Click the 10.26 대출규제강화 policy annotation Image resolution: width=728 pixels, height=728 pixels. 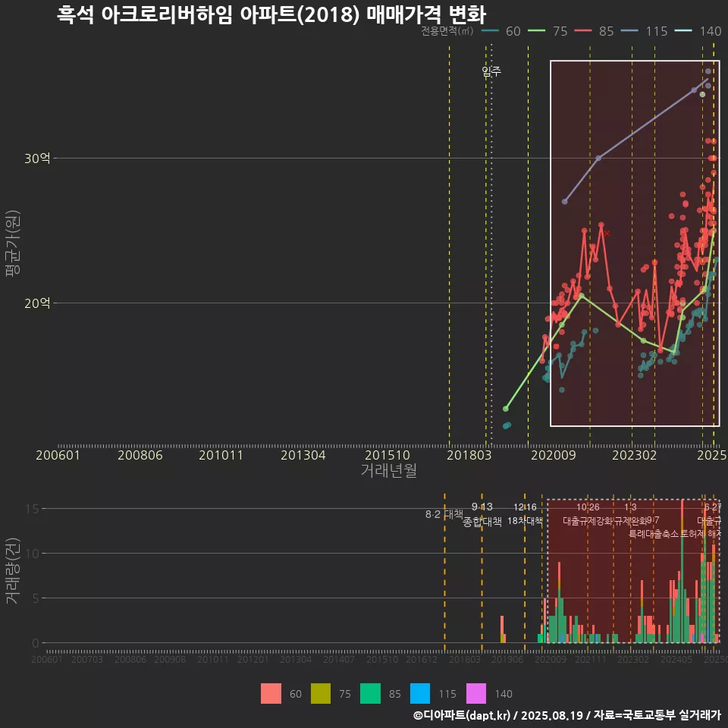(588, 514)
